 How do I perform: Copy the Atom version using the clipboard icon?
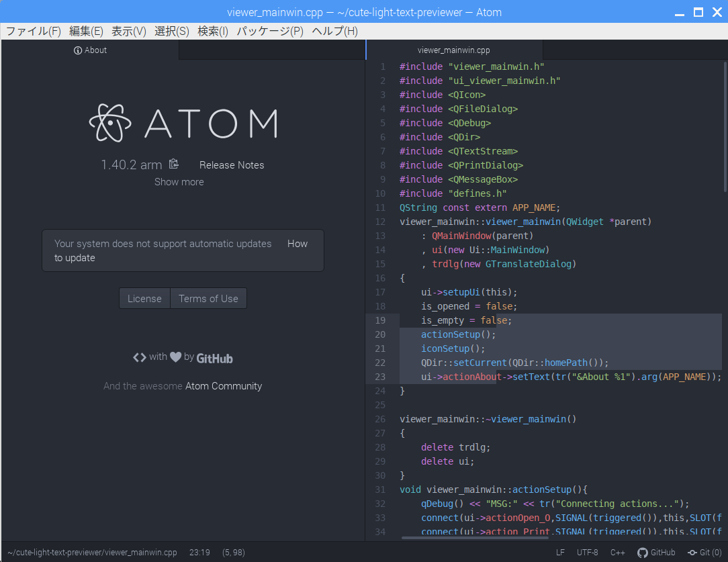click(x=174, y=163)
